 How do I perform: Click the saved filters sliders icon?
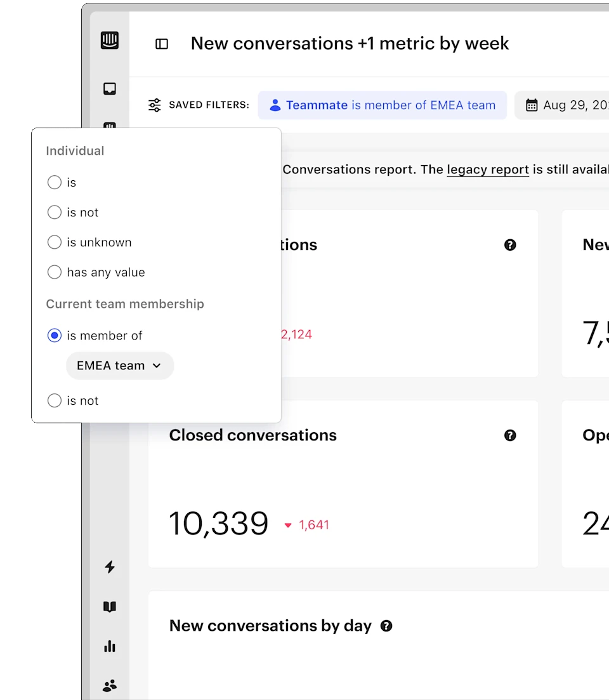(155, 105)
